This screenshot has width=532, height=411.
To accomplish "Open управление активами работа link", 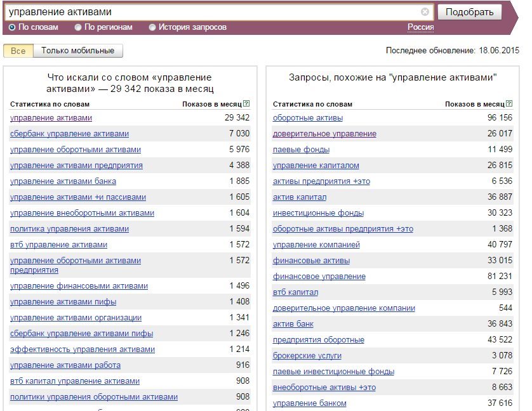I will [65, 365].
